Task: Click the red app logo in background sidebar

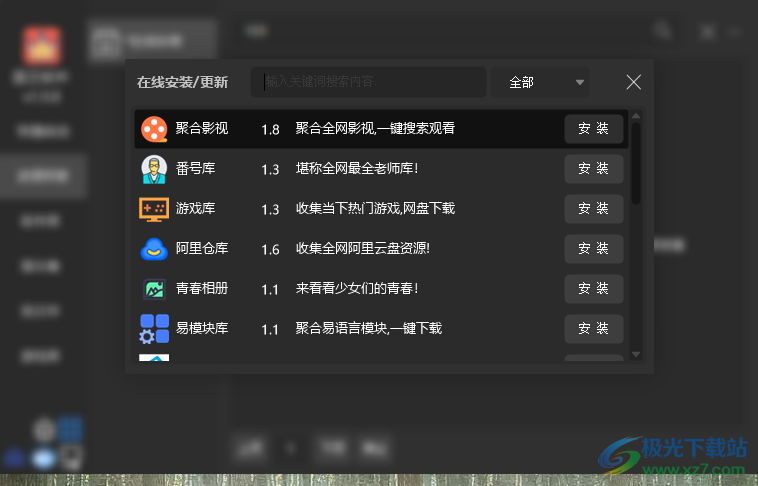Action: coord(42,46)
